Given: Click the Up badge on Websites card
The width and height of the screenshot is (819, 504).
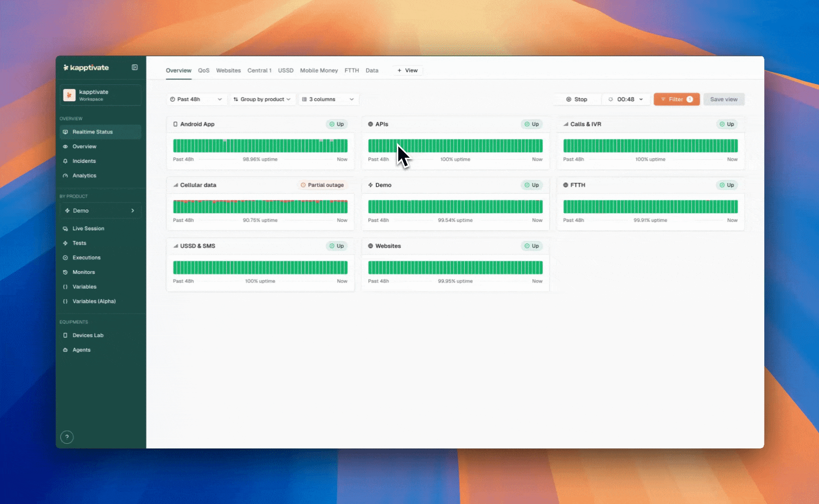Looking at the screenshot, I should pyautogui.click(x=532, y=246).
